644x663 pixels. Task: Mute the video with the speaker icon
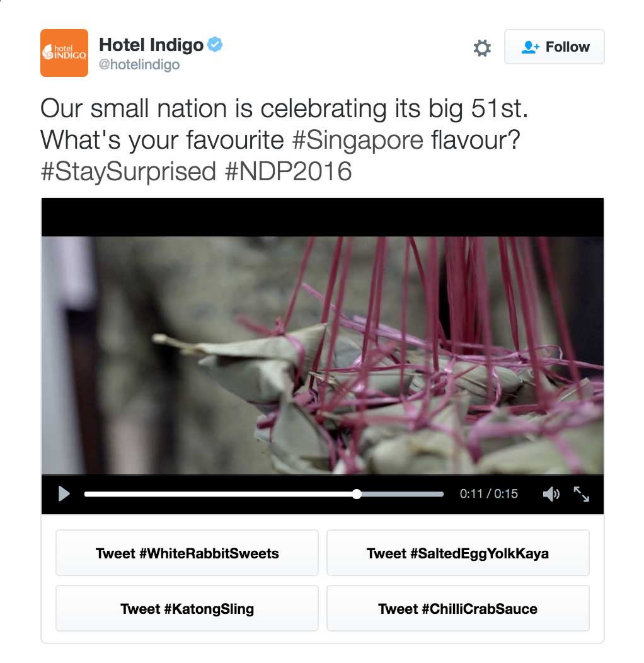[551, 494]
